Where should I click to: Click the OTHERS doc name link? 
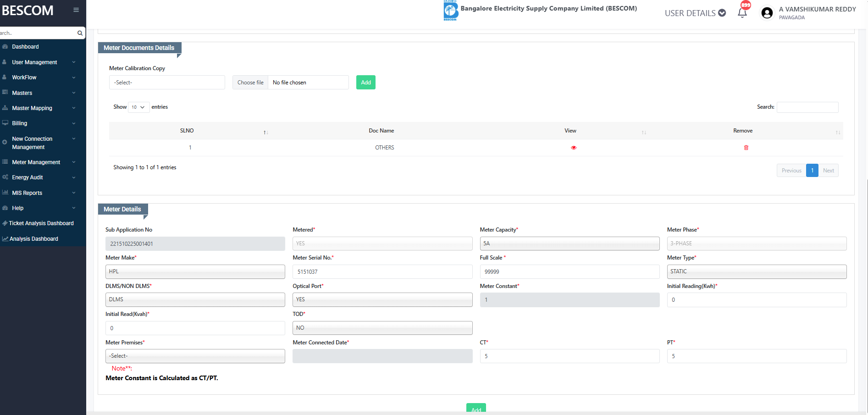tap(385, 148)
